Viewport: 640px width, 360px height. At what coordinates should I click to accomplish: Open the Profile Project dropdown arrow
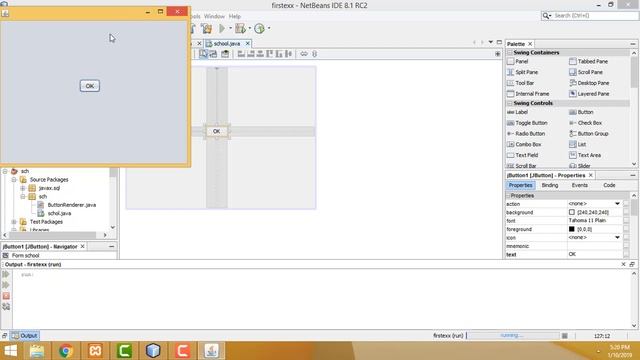tap(269, 29)
